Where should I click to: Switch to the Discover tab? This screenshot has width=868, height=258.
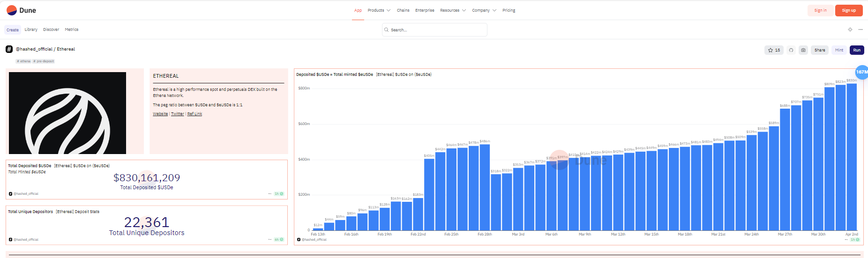tap(51, 29)
